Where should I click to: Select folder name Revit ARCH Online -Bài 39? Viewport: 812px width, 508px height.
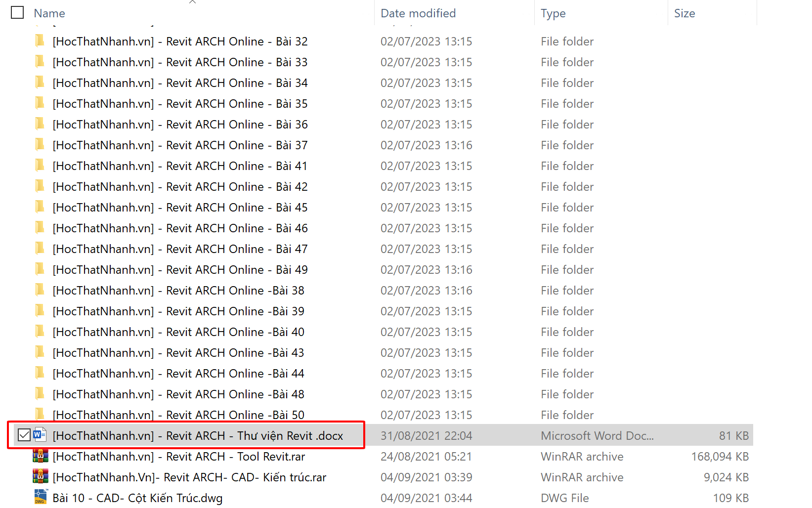[178, 311]
